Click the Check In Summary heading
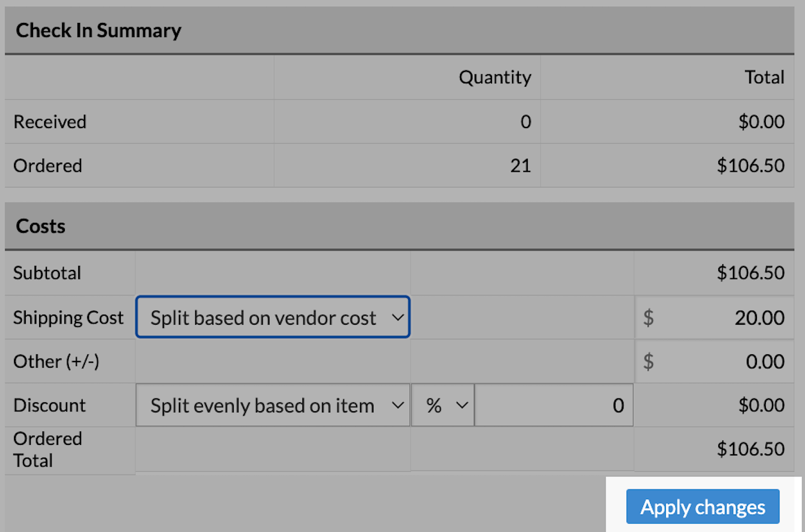This screenshot has width=805, height=532. [98, 31]
